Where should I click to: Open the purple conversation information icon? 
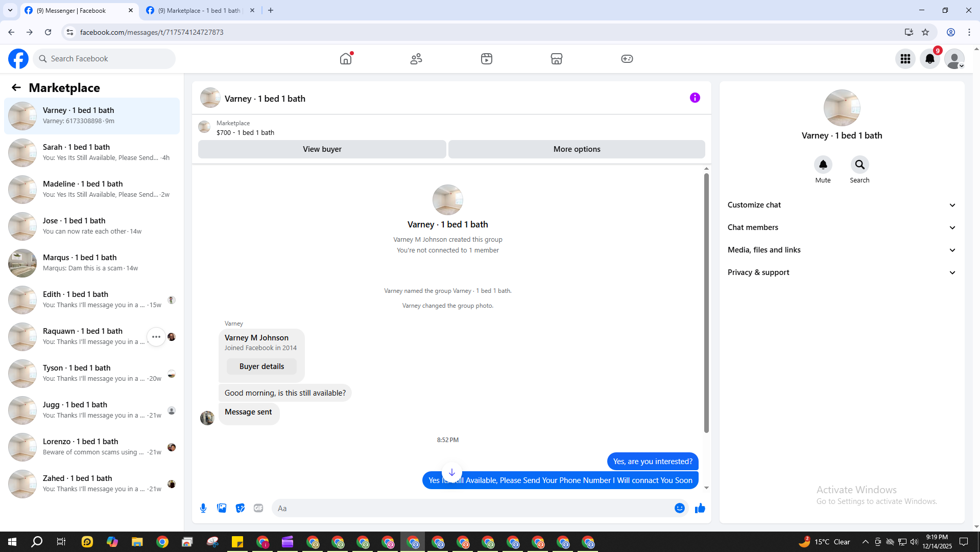click(x=695, y=98)
